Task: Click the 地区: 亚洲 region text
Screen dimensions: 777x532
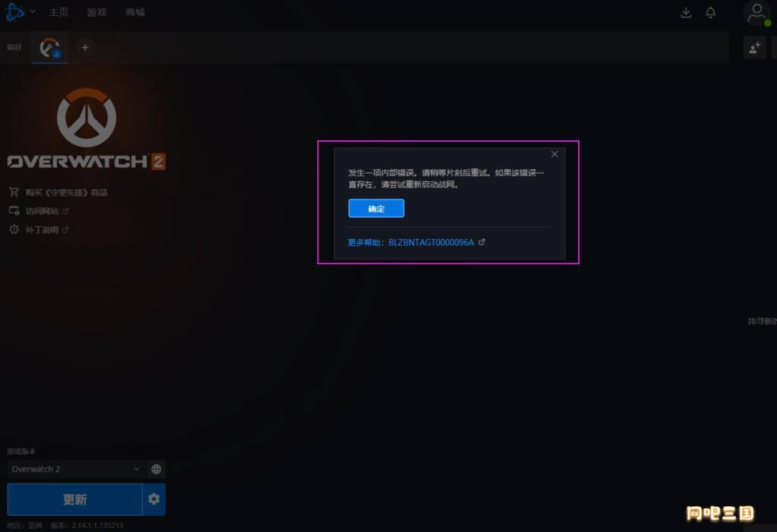Action: 25,525
